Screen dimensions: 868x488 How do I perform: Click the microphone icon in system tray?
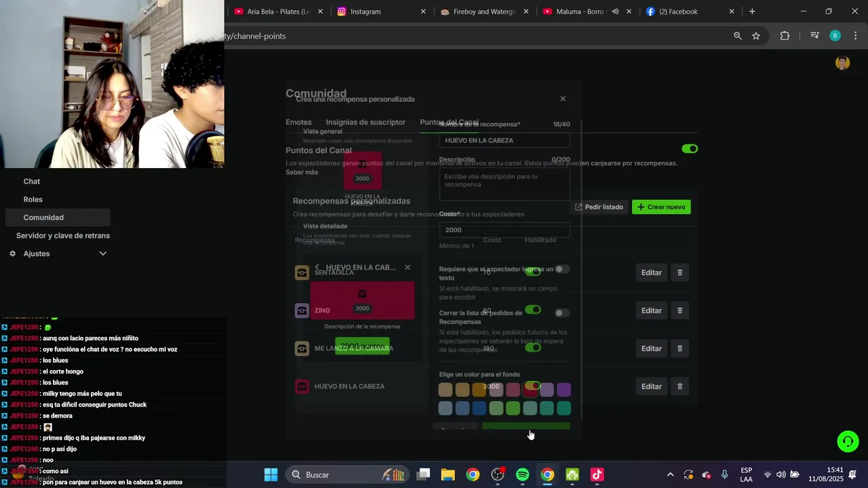725,474
